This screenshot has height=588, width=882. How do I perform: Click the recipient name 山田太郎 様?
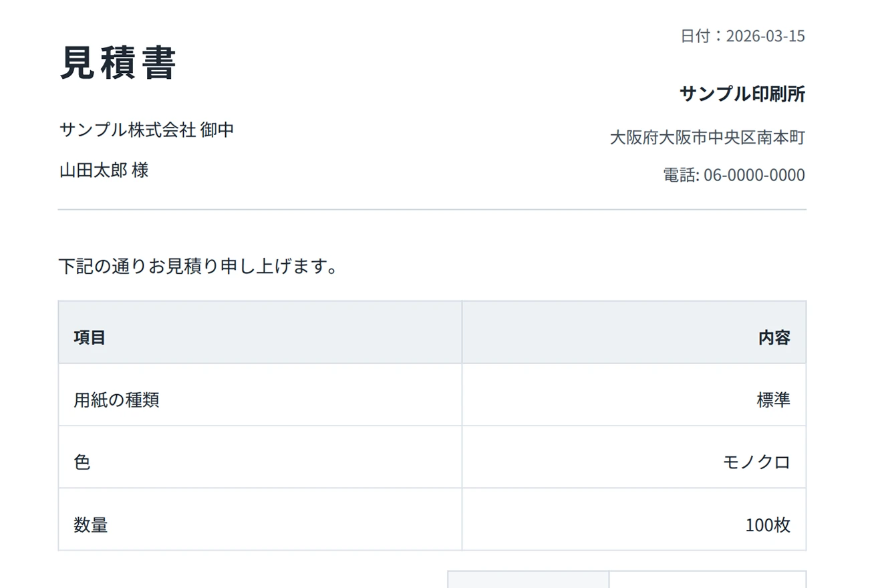click(x=104, y=170)
